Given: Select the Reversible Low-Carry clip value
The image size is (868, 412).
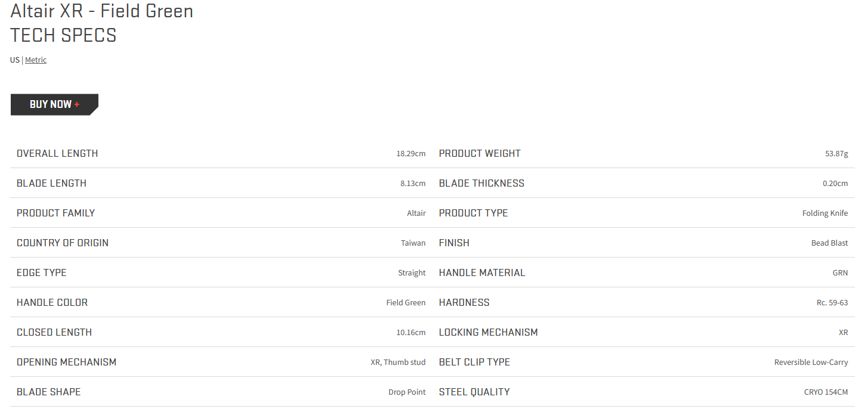Looking at the screenshot, I should (811, 362).
